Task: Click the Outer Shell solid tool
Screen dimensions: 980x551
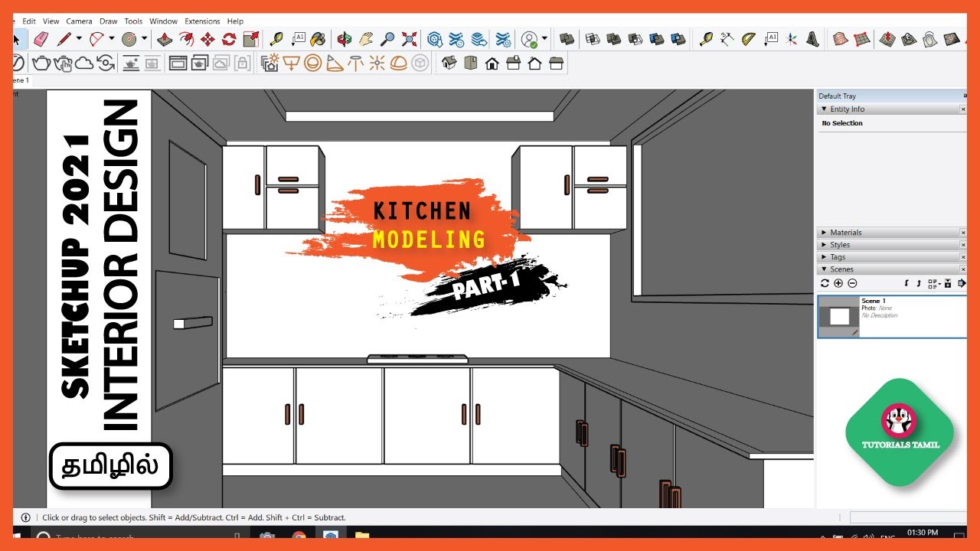Action: point(567,39)
